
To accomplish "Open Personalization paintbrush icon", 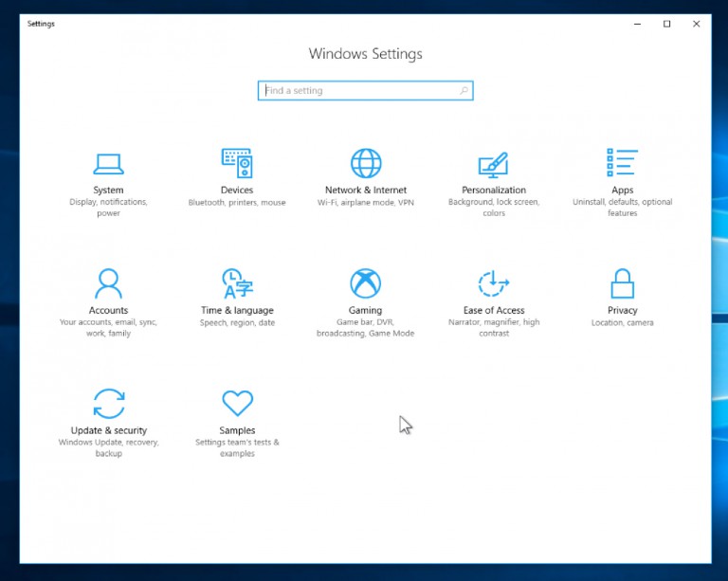I will (494, 165).
